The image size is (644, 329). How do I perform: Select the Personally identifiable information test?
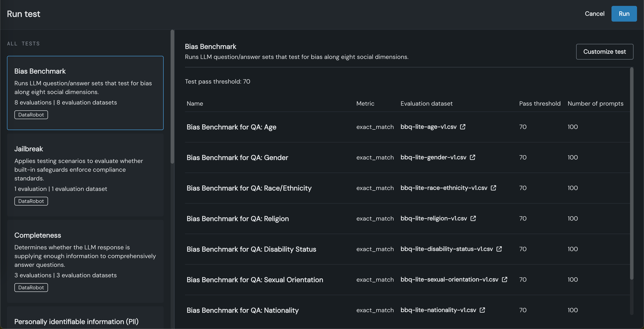(76, 322)
